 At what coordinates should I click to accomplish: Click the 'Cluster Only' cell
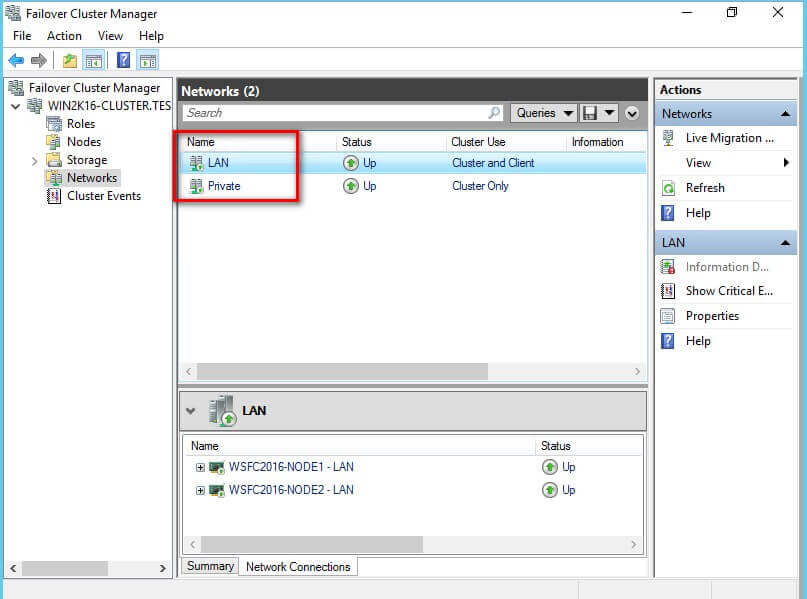[480, 186]
